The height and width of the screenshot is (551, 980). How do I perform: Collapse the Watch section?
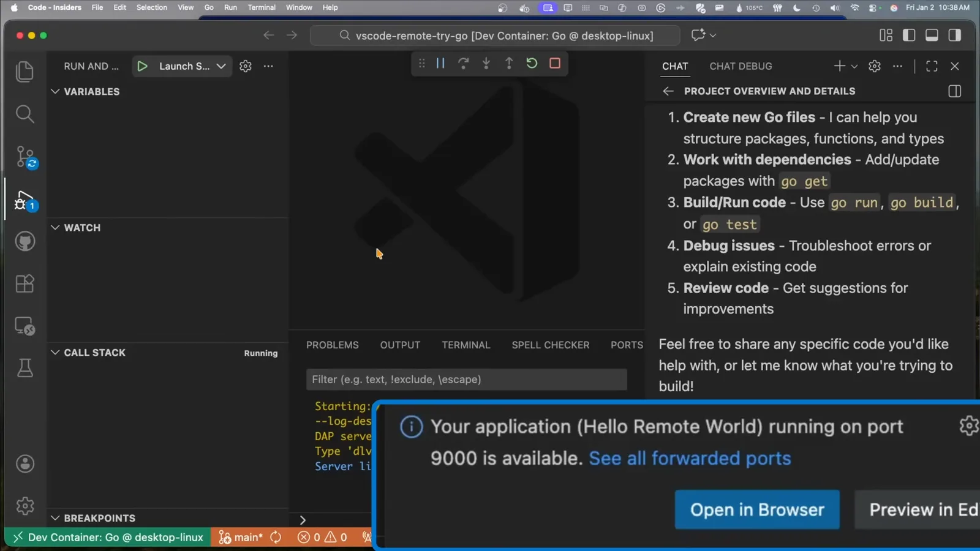55,227
